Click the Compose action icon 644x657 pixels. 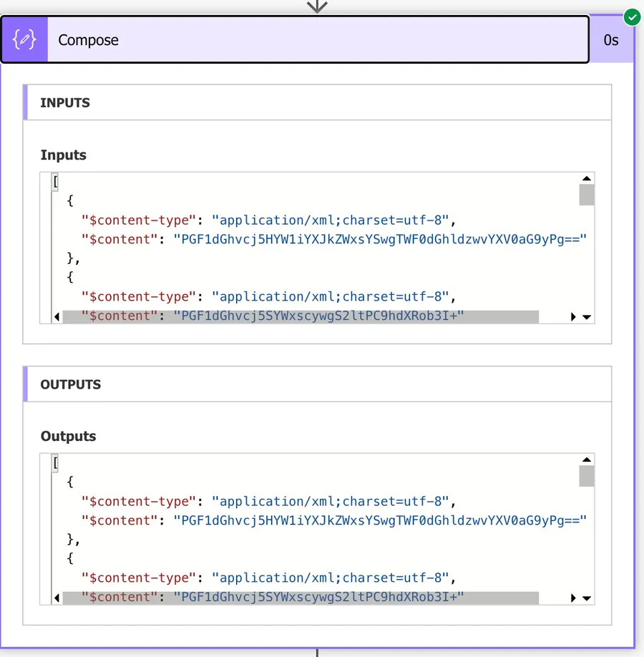click(24, 39)
